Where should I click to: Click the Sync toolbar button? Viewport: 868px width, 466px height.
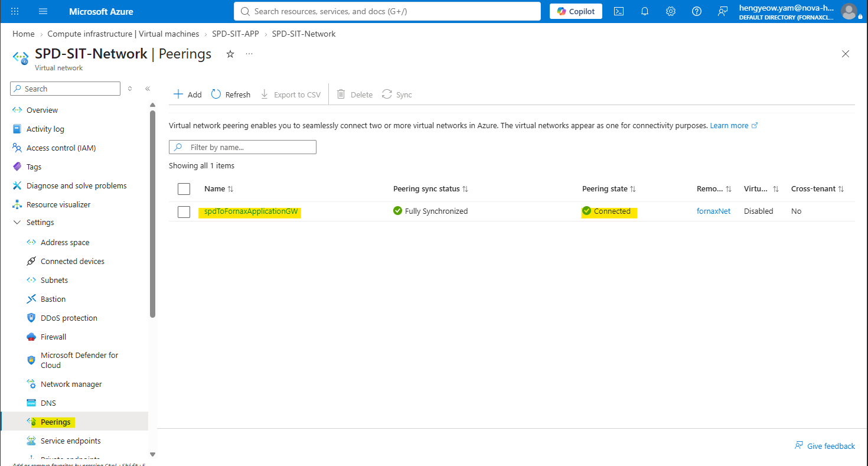(x=397, y=94)
